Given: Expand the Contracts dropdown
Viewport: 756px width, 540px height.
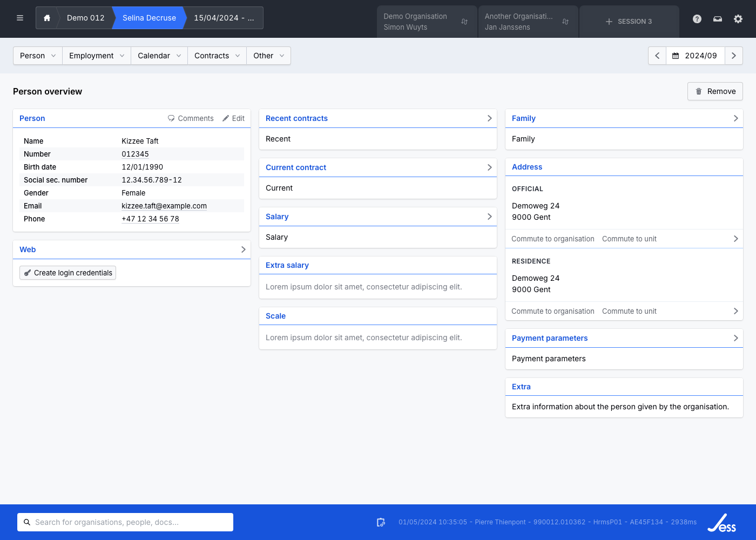Looking at the screenshot, I should click(217, 56).
